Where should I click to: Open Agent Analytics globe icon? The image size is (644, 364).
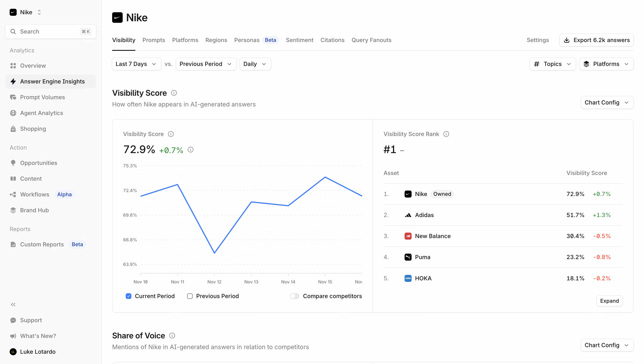(x=13, y=113)
